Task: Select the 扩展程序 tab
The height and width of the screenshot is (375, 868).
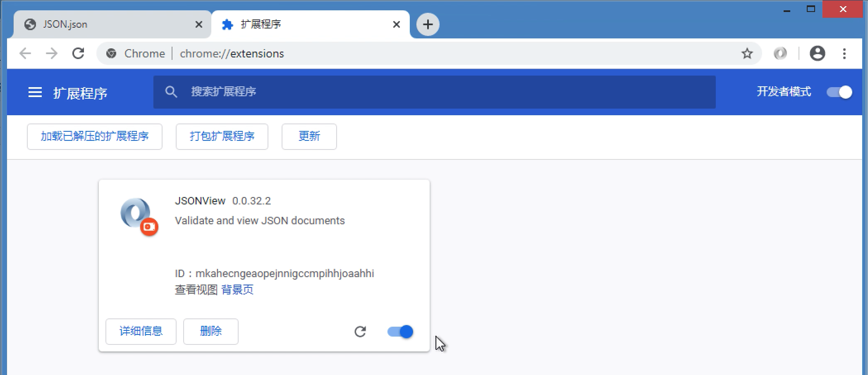Action: 310,24
